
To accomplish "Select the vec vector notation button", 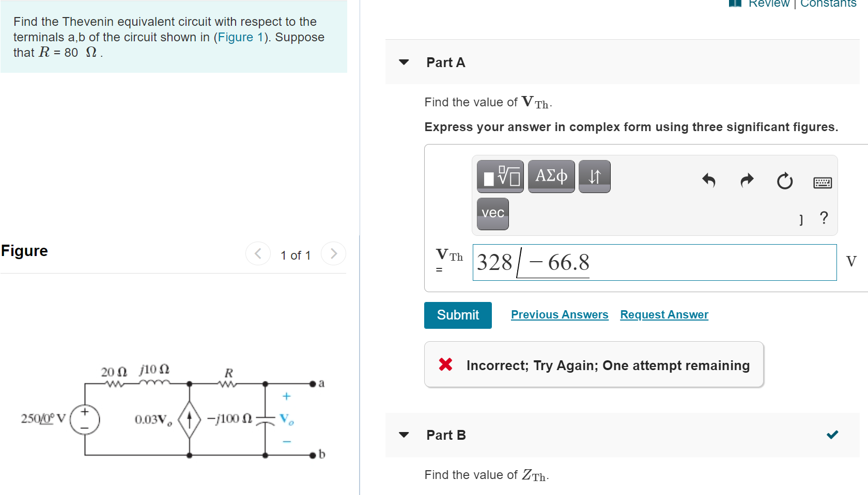I will pos(491,213).
